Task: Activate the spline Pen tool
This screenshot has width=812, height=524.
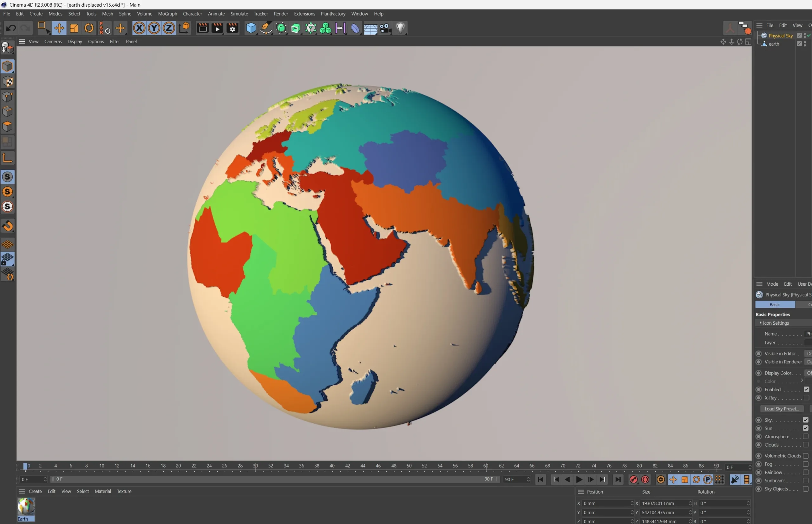Action: (x=266, y=28)
